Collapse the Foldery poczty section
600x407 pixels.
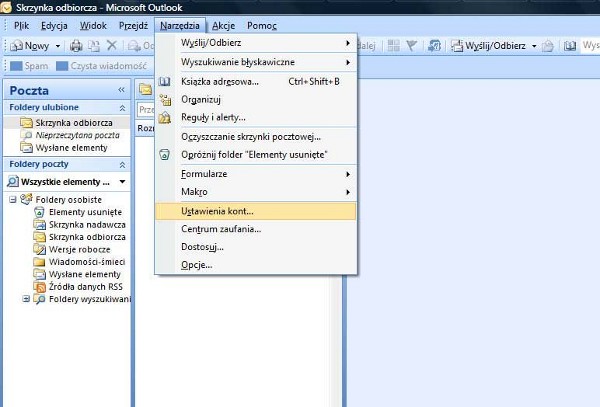pyautogui.click(x=122, y=165)
